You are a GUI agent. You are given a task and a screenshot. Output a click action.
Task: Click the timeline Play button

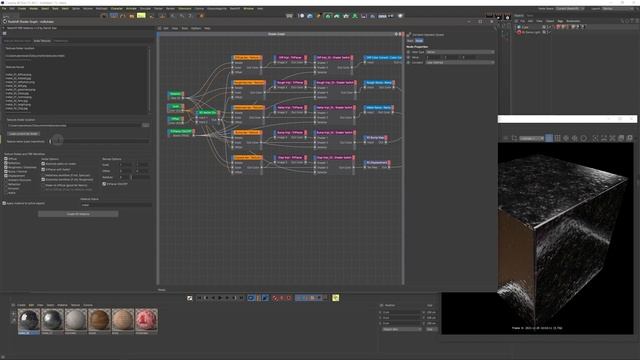tap(220, 298)
